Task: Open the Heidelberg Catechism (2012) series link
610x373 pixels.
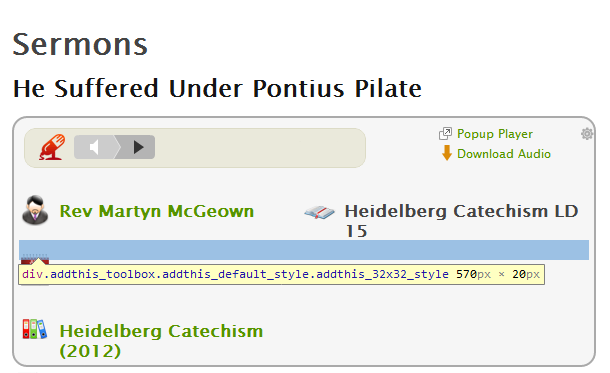Action: click(x=161, y=341)
